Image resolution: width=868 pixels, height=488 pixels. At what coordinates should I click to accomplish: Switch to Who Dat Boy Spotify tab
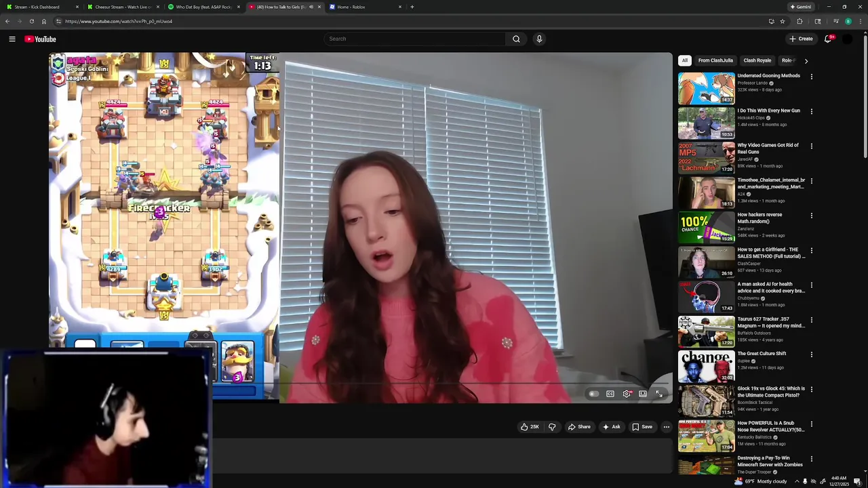click(203, 7)
